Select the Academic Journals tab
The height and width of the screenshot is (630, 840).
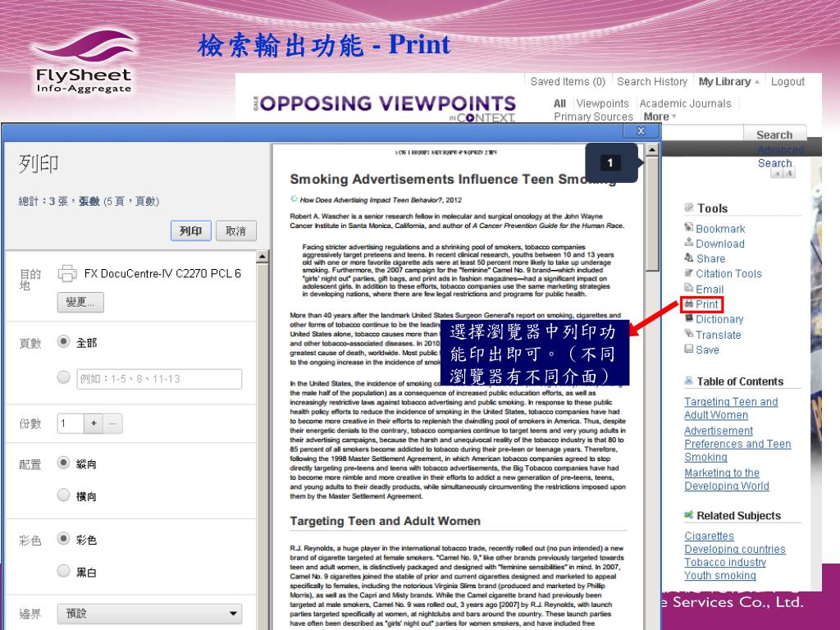685,103
